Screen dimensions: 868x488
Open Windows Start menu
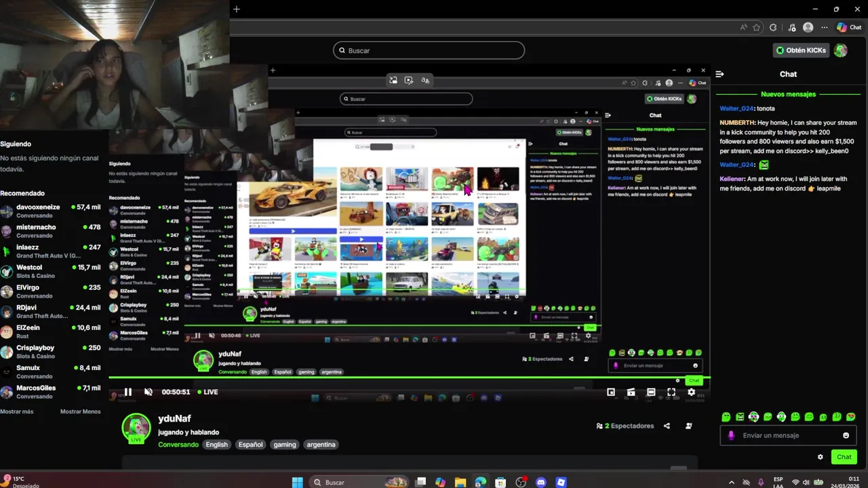[x=297, y=482]
